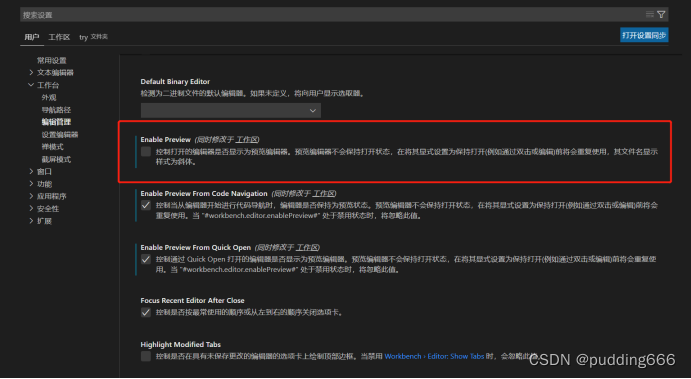Select 常用设置 in the settings tree

[x=52, y=60]
